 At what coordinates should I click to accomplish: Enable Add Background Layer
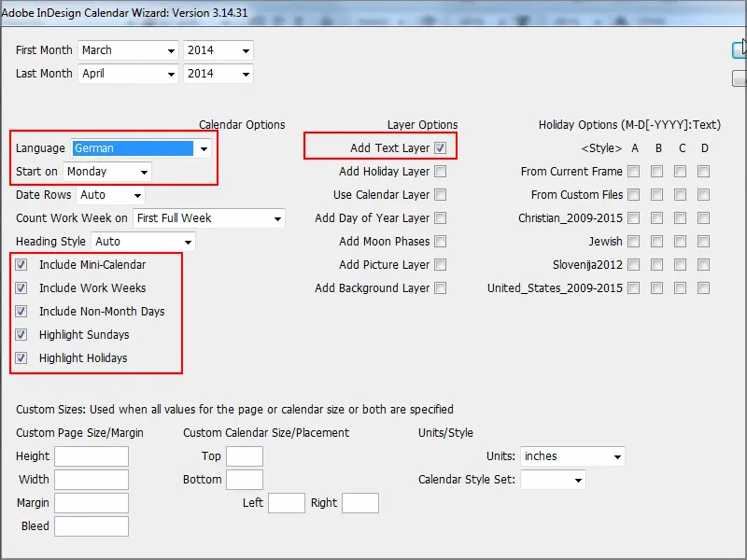pyautogui.click(x=440, y=288)
